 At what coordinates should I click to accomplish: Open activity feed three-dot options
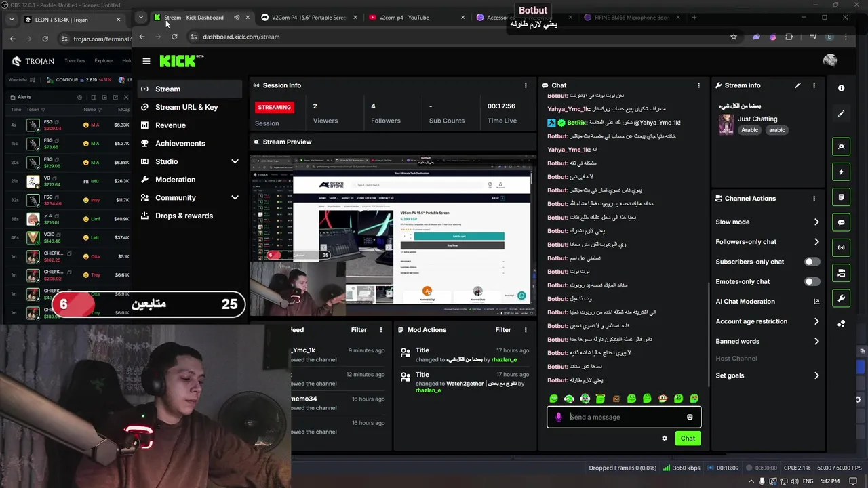(381, 330)
